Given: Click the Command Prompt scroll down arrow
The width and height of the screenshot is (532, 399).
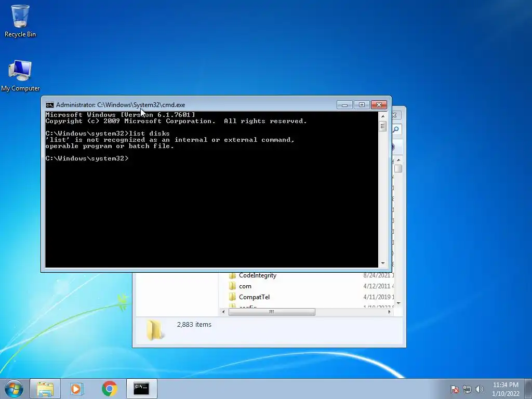Looking at the screenshot, I should pos(383,263).
